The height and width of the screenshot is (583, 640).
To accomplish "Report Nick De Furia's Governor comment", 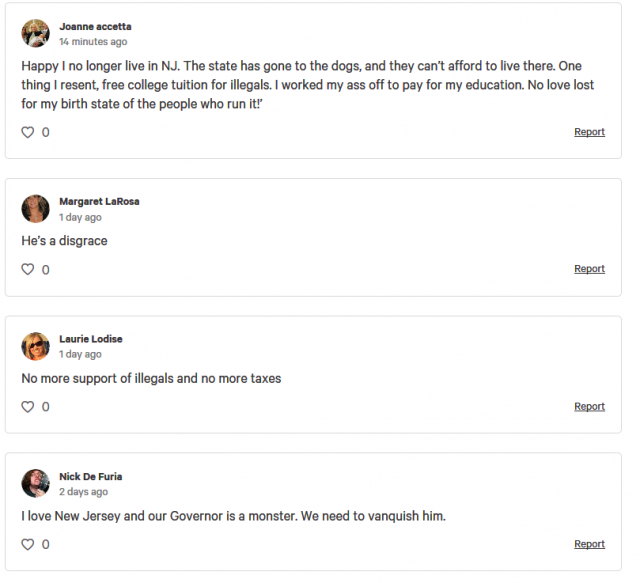I will pos(589,544).
